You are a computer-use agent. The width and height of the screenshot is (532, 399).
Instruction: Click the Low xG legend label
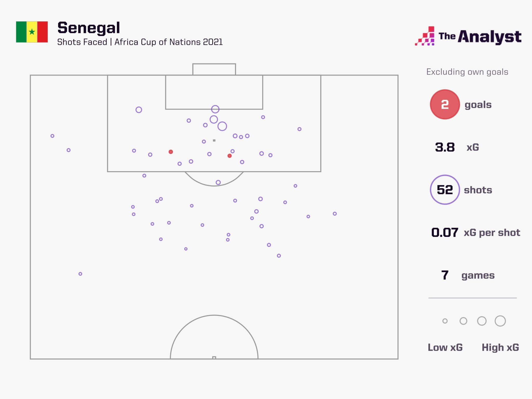(445, 348)
